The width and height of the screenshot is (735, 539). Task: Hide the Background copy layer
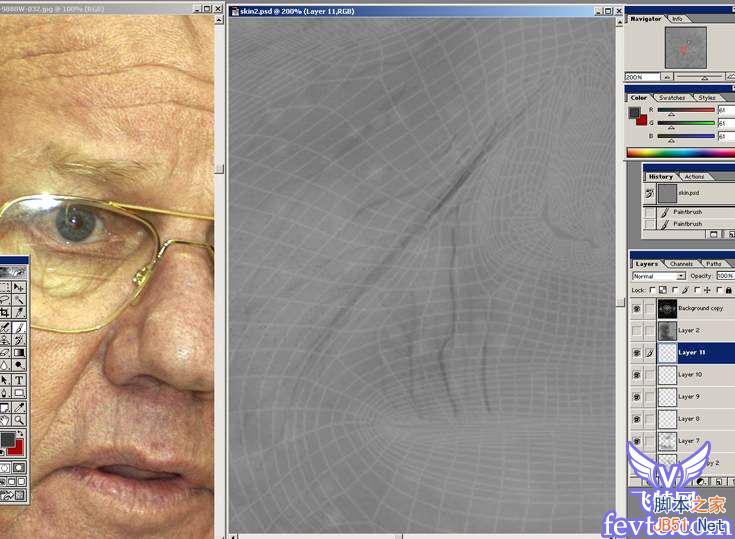(x=637, y=308)
